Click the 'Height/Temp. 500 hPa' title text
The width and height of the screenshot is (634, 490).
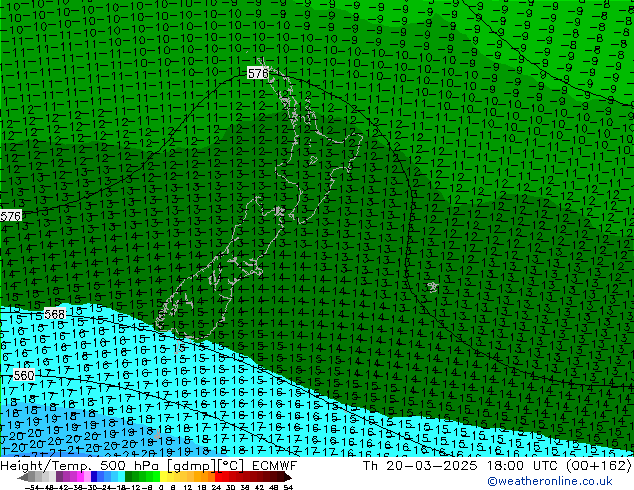pyautogui.click(x=80, y=466)
